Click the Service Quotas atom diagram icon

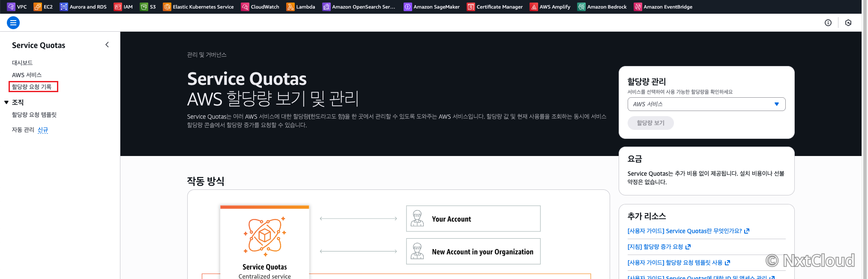tap(265, 236)
